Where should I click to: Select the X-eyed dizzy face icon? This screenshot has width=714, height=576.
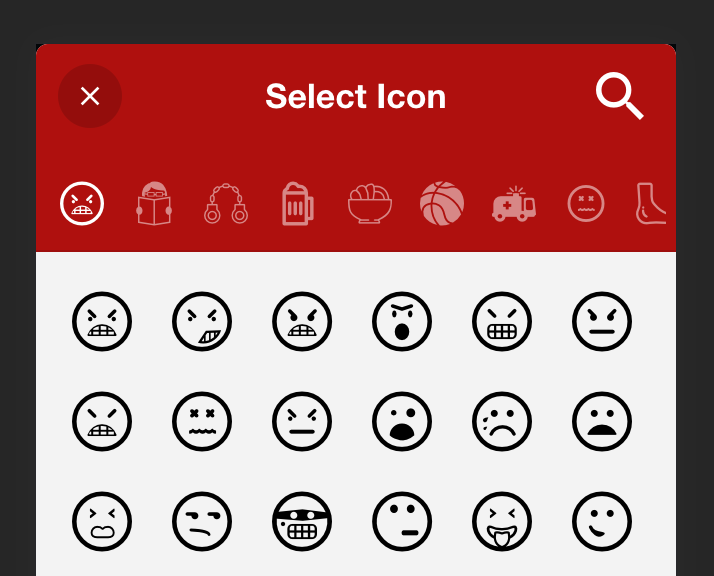point(202,421)
